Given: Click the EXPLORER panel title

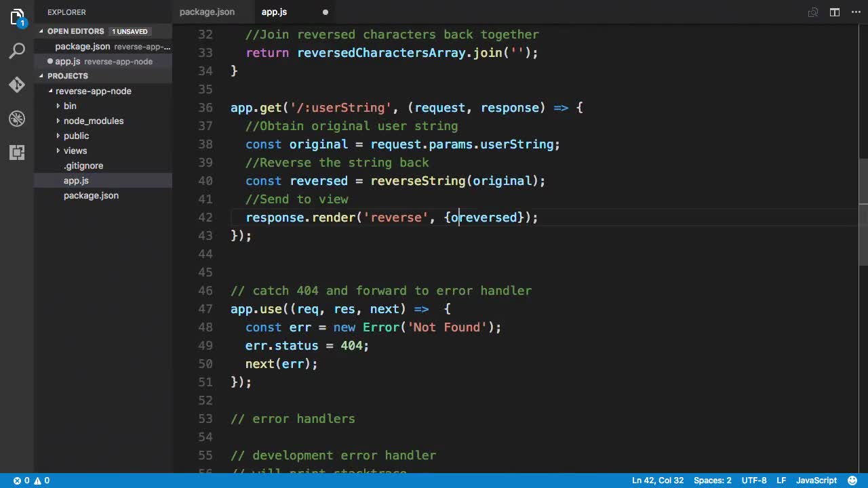Looking at the screenshot, I should pyautogui.click(x=66, y=12).
